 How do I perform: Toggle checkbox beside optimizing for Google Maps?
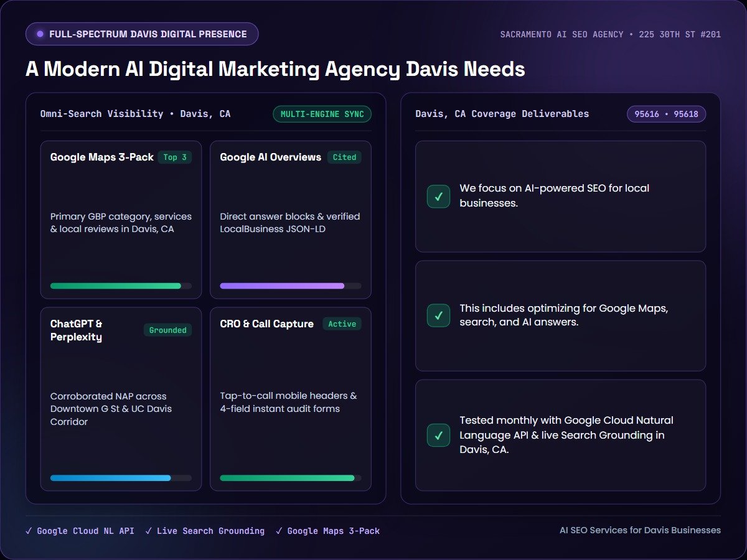(438, 315)
